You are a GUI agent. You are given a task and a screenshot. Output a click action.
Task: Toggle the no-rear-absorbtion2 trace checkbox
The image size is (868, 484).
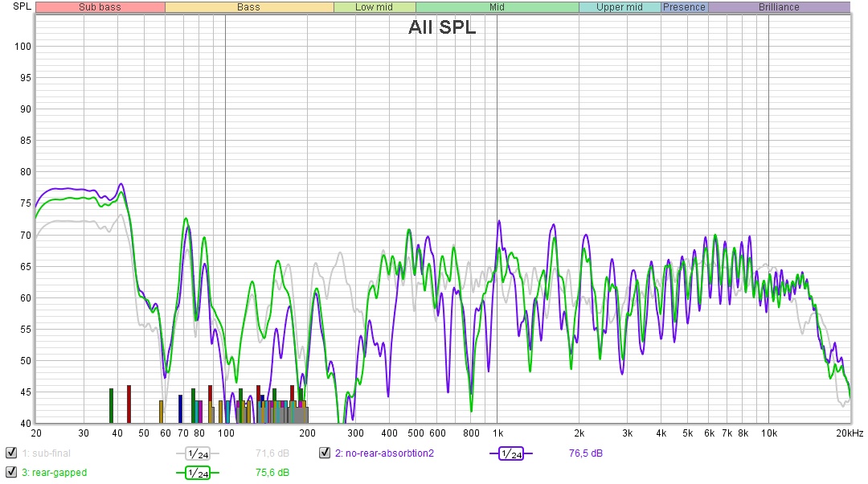click(325, 453)
